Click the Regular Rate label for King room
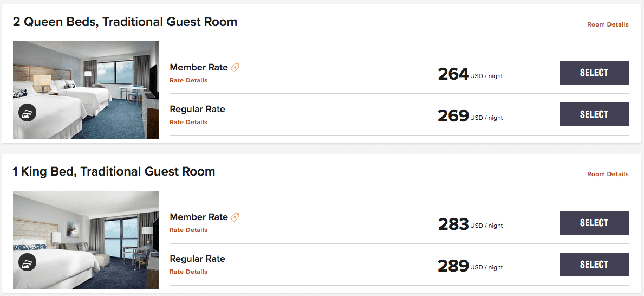Screen dimensions: 644x296 [x=197, y=259]
